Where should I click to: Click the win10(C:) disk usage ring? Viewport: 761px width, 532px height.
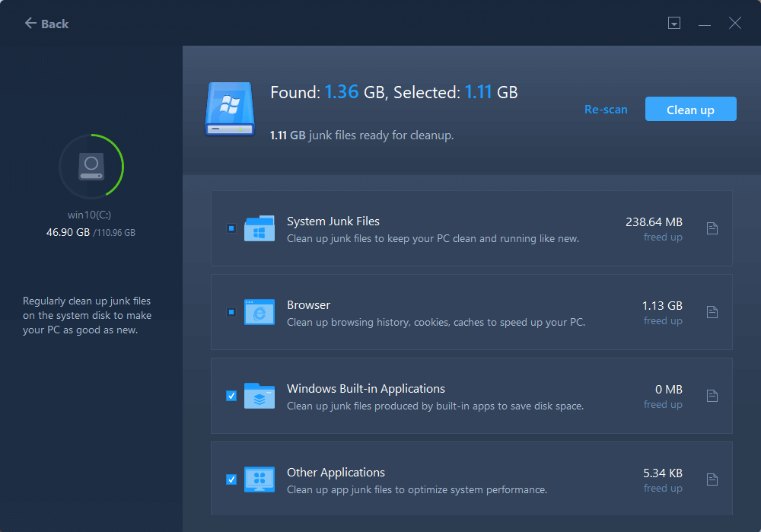pyautogui.click(x=91, y=165)
